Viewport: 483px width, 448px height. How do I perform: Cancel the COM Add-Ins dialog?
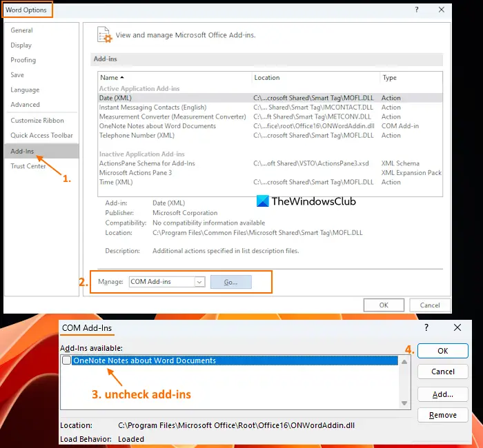[443, 371]
